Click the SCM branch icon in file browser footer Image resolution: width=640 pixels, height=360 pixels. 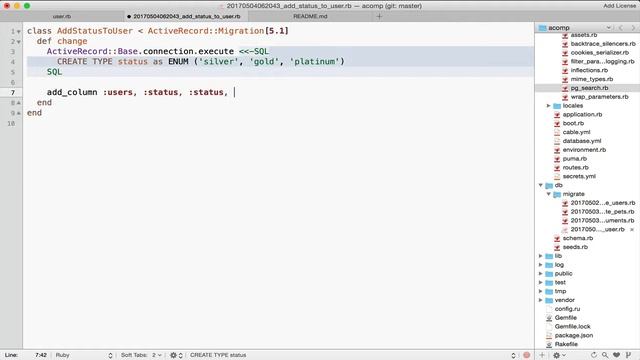click(629, 355)
